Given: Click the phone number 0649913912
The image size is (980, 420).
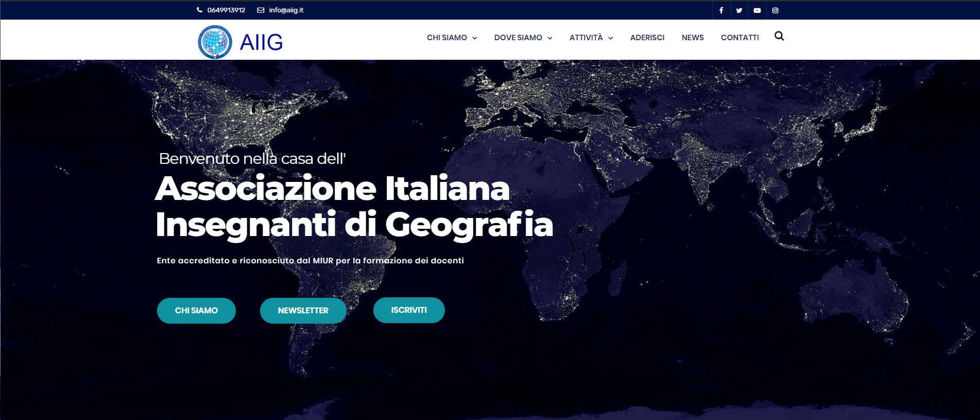Looking at the screenshot, I should pos(226,10).
